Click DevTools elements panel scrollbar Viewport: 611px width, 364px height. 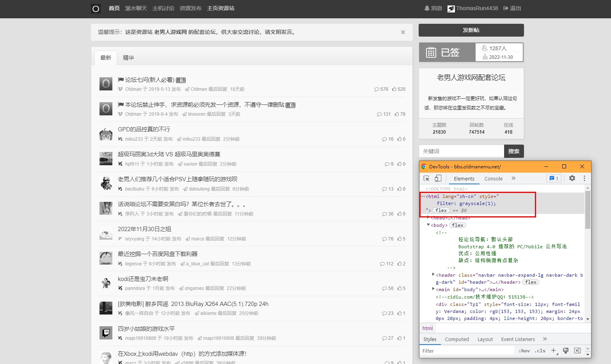point(588,210)
